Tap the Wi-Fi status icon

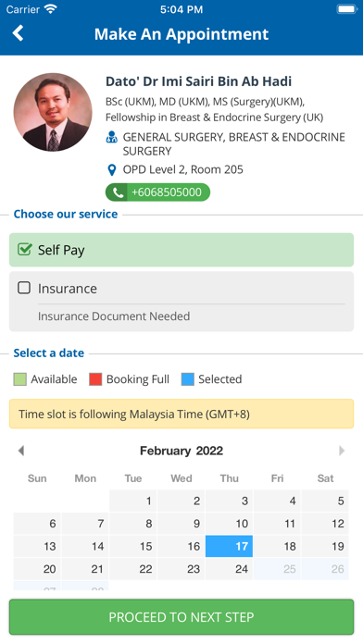[x=51, y=9]
